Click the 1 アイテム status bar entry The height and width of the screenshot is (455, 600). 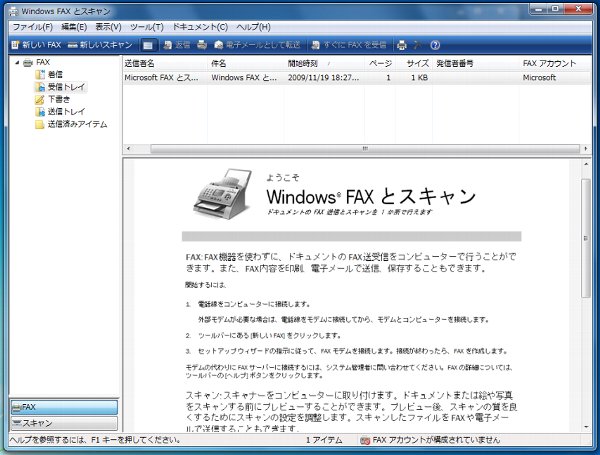tap(324, 440)
